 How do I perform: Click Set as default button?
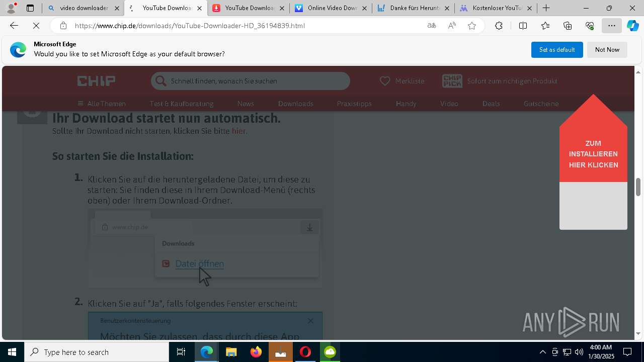coord(557,50)
